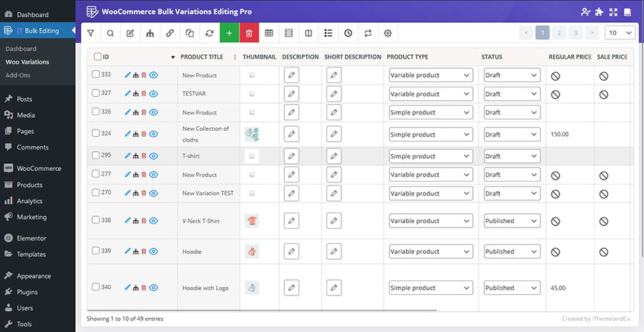Open status dropdown for V-Neck T-Shirt
644x332 pixels.
pyautogui.click(x=512, y=220)
